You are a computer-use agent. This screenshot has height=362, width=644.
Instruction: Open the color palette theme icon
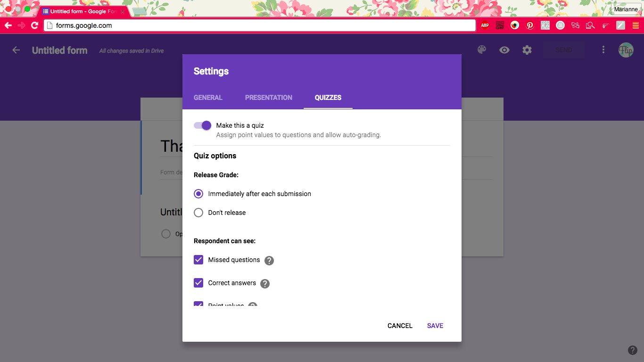[481, 50]
